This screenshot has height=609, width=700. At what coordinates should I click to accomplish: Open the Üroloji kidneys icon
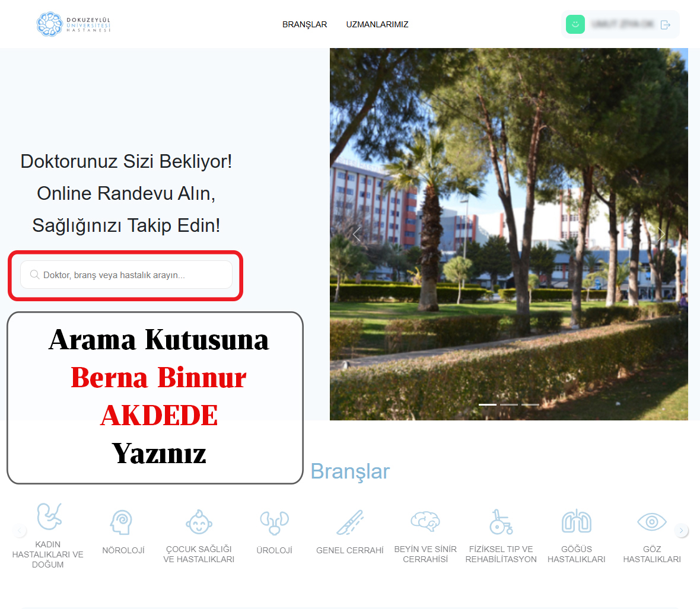coord(274,522)
